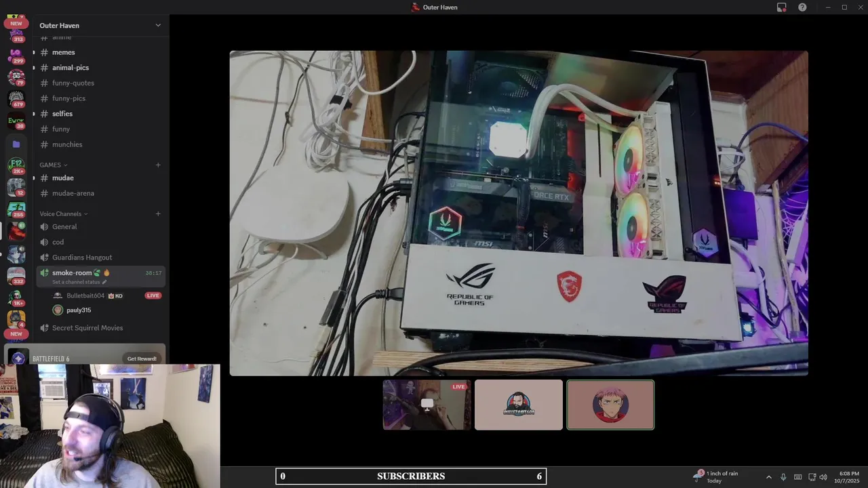Viewport: 868px width, 488px height.
Task: Select the smoke-room voice channel
Action: click(x=100, y=276)
